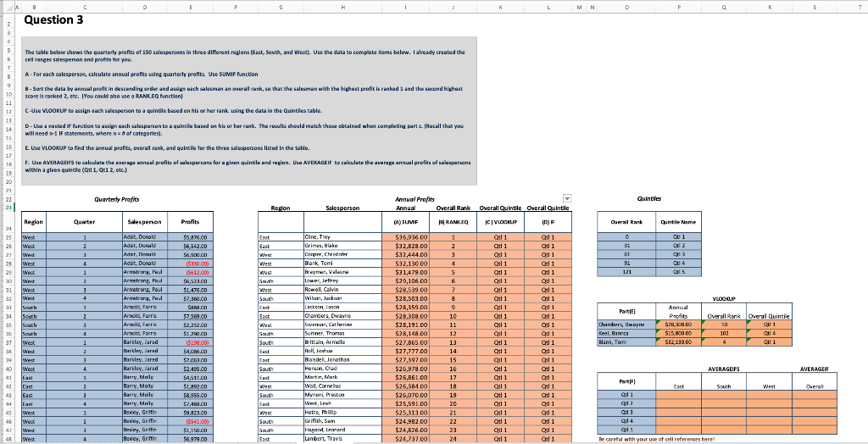This screenshot has width=868, height=444.
Task: Select the Quintiles rank cell 121
Action: (626, 272)
